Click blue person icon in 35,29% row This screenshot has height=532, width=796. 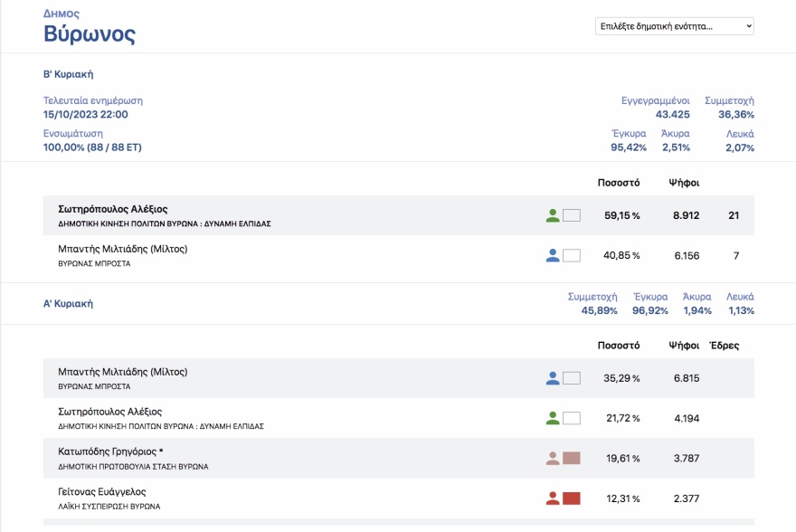click(x=553, y=378)
